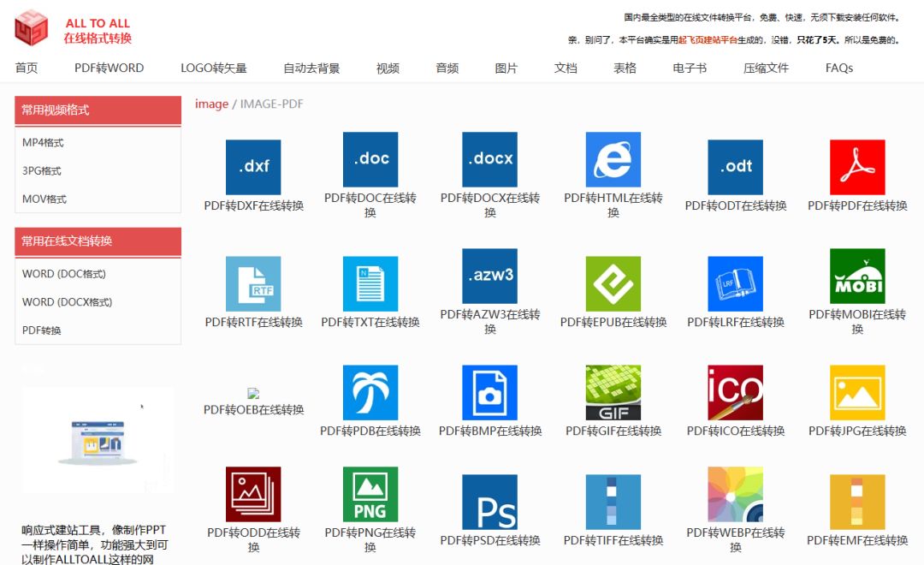Go to 首页 in navigation

[27, 68]
